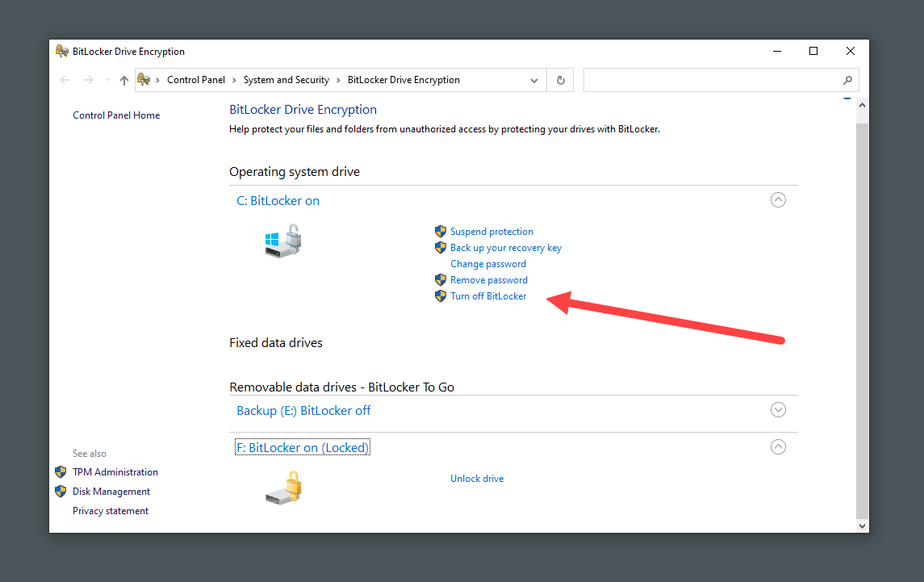The height and width of the screenshot is (582, 924).
Task: Collapse the C: BitLocker on section
Action: 778,200
